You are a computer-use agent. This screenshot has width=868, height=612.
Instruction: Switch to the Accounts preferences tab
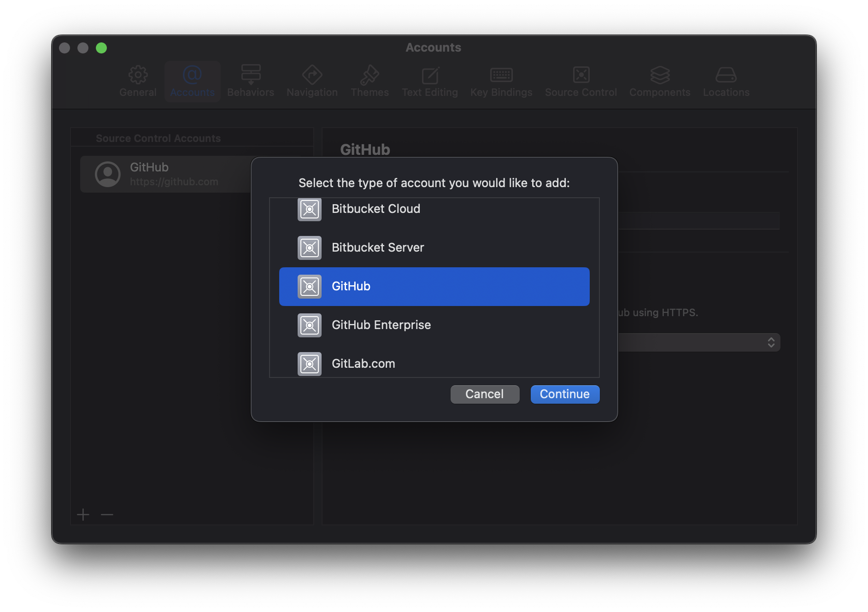pyautogui.click(x=192, y=82)
